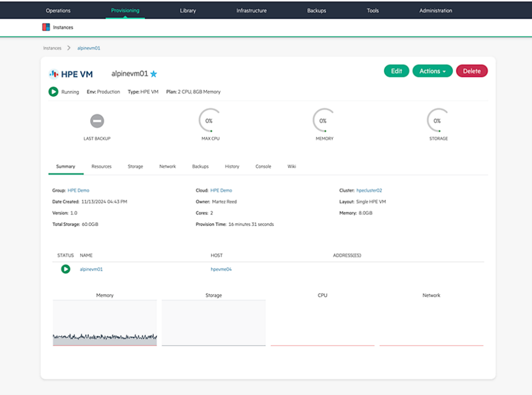Open the Backups top menu
The width and height of the screenshot is (532, 395).
click(x=317, y=11)
